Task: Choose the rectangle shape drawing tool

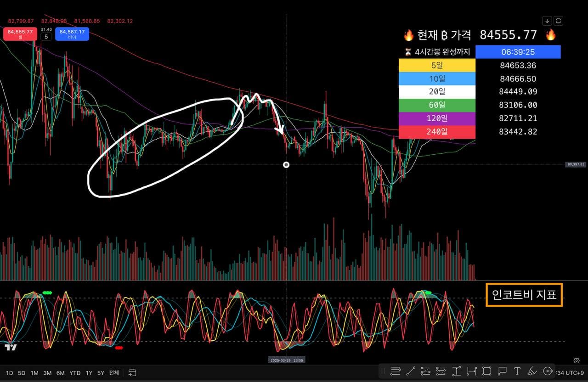Action: pyautogui.click(x=487, y=371)
